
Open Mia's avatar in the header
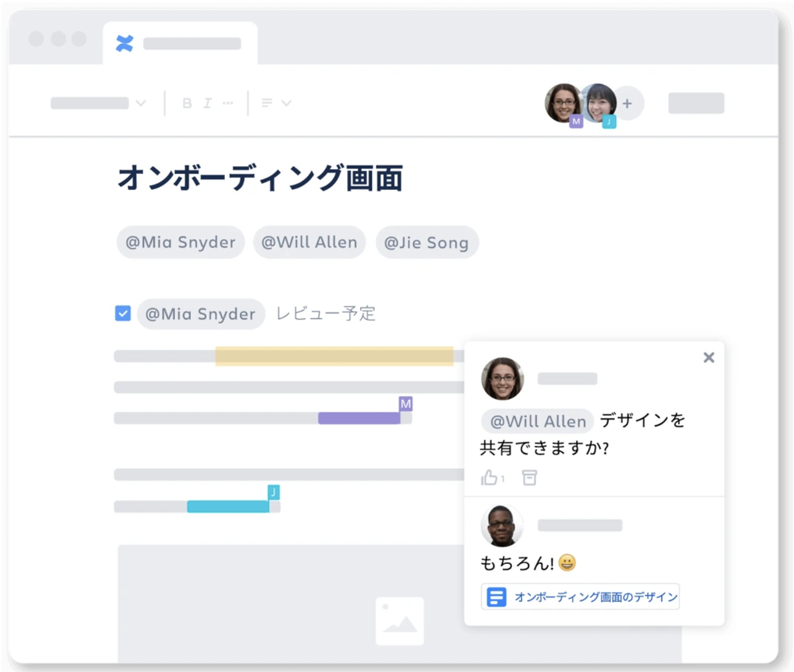[x=564, y=103]
